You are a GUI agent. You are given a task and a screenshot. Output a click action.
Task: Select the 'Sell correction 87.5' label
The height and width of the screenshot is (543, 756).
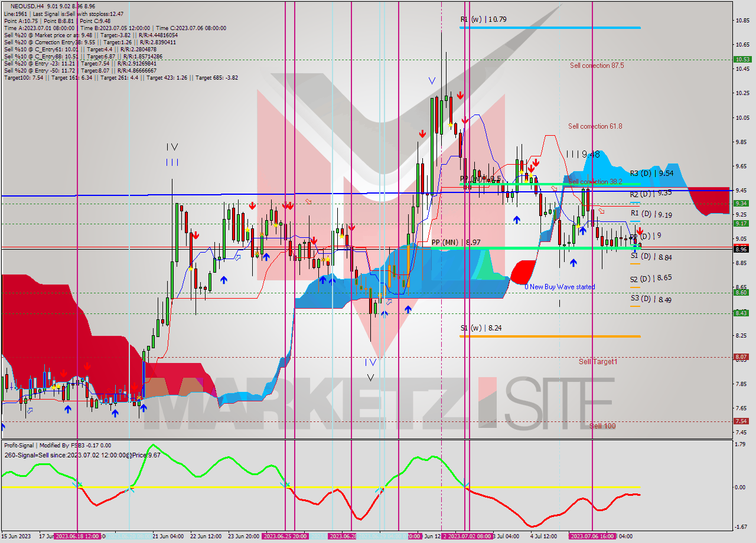click(597, 66)
